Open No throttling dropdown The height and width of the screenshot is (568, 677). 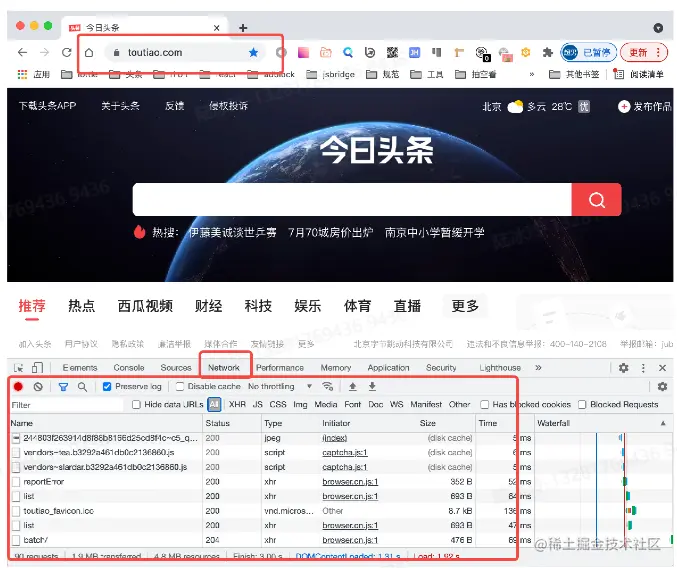(x=280, y=386)
